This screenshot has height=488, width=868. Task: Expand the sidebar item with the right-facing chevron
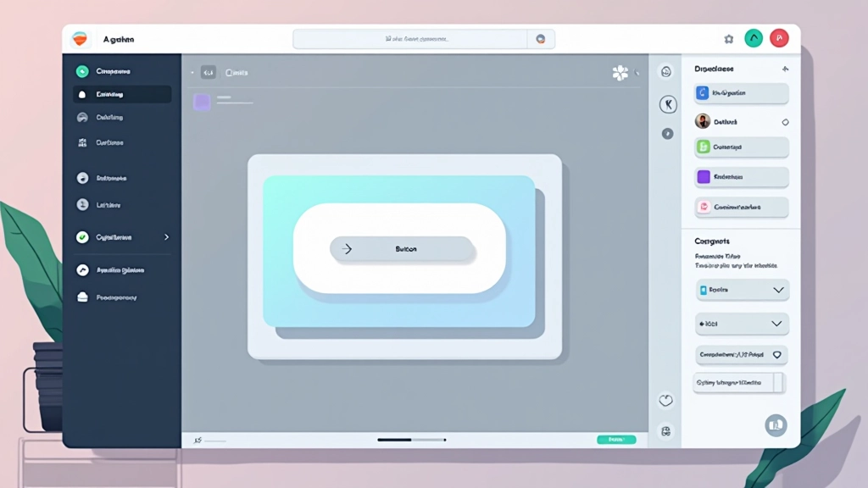click(168, 237)
